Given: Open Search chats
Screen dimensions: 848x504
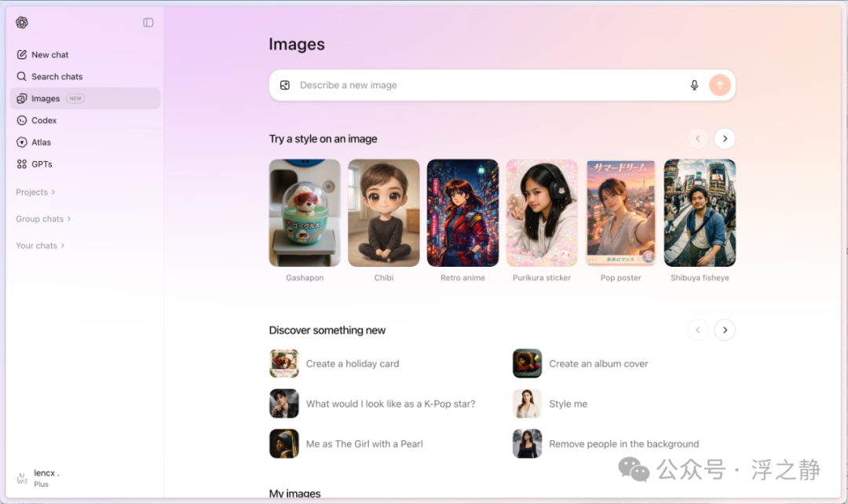Looking at the screenshot, I should click(85, 76).
